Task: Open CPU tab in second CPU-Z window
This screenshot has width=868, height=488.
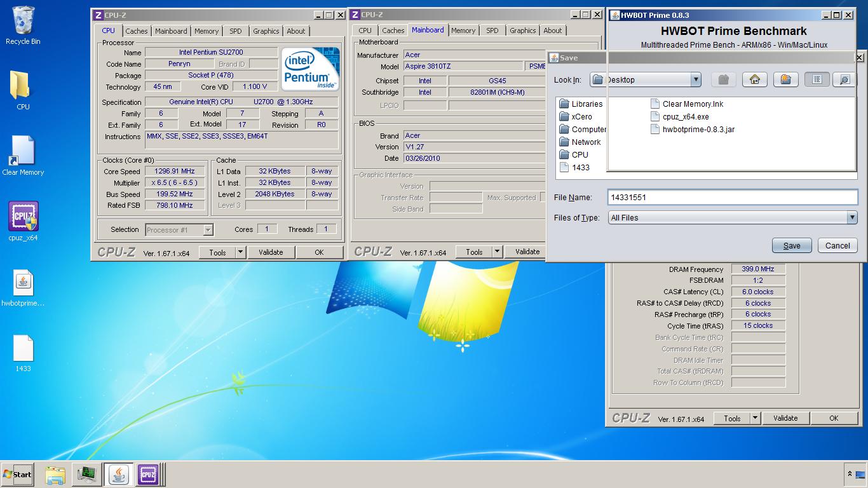Action: [x=365, y=30]
